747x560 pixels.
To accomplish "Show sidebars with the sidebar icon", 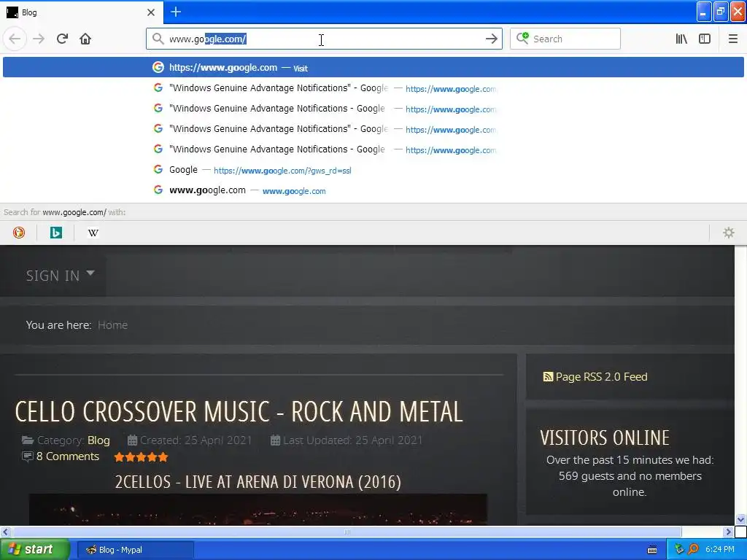I will coord(705,39).
